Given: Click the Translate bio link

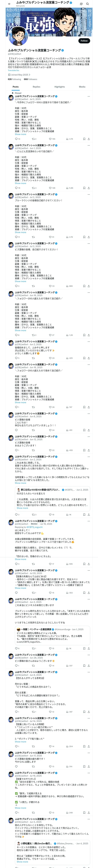Looking at the screenshot, I should 14,70.
